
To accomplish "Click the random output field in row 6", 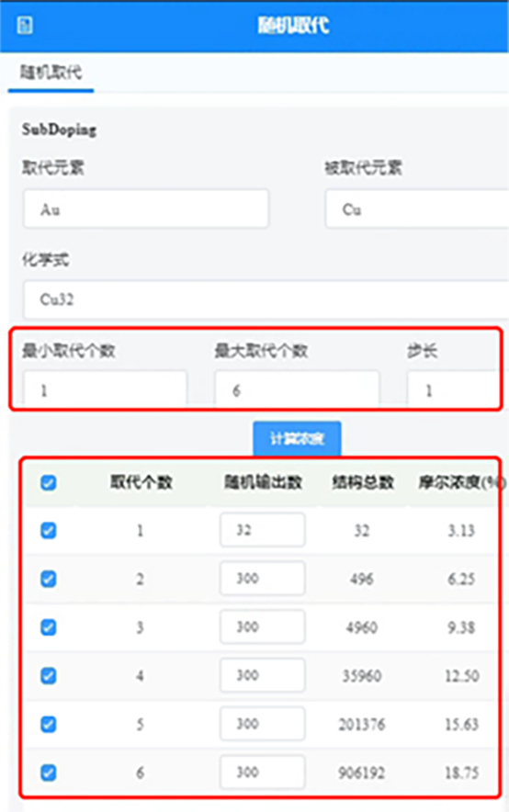I will click(263, 773).
